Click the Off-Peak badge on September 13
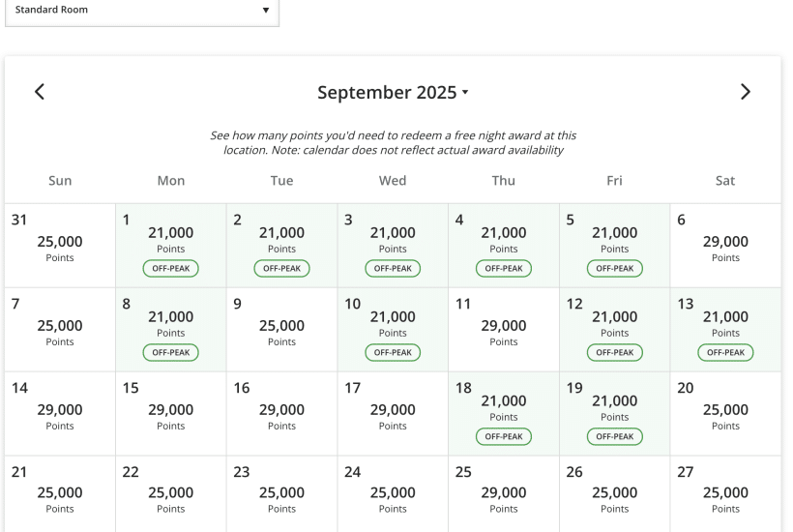793x532 pixels. (725, 352)
